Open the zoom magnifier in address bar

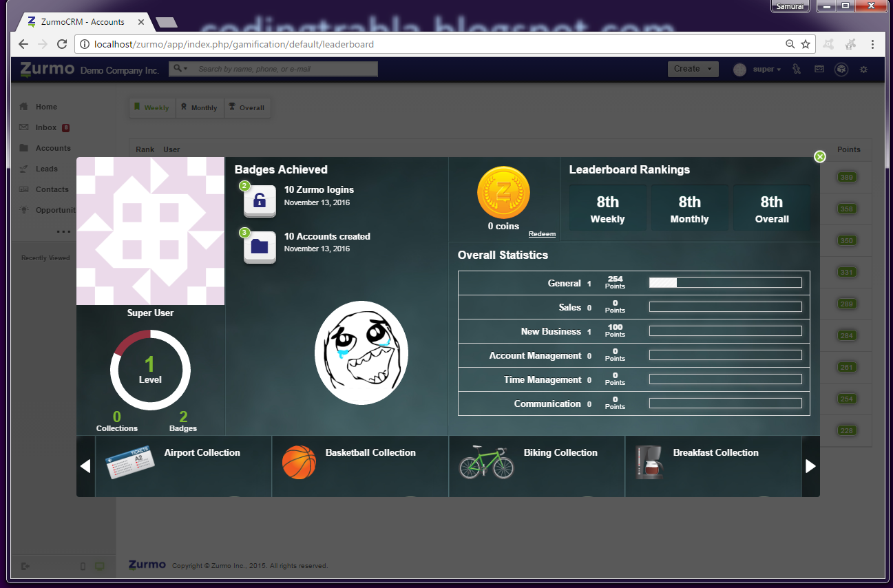coord(790,44)
